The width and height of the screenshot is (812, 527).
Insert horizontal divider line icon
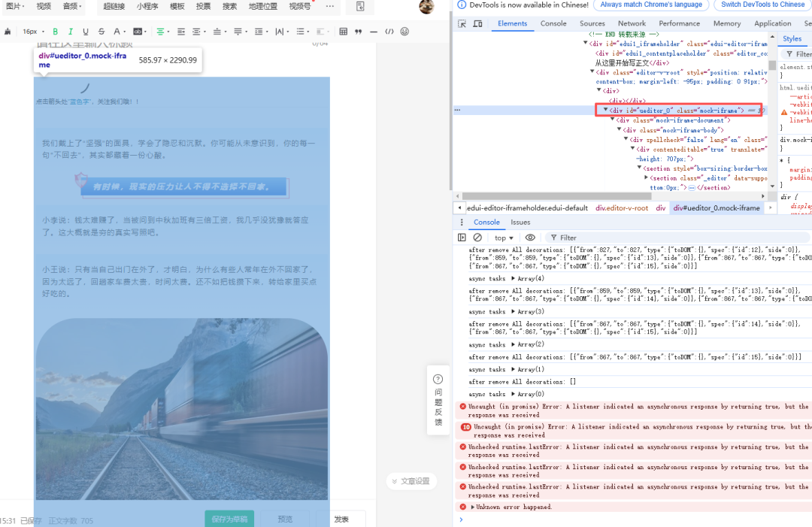click(374, 32)
